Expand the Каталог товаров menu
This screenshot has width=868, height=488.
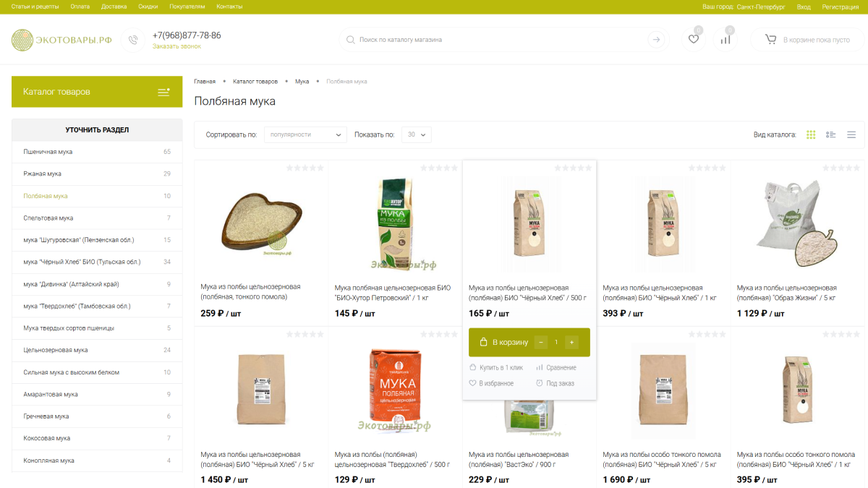pos(97,92)
